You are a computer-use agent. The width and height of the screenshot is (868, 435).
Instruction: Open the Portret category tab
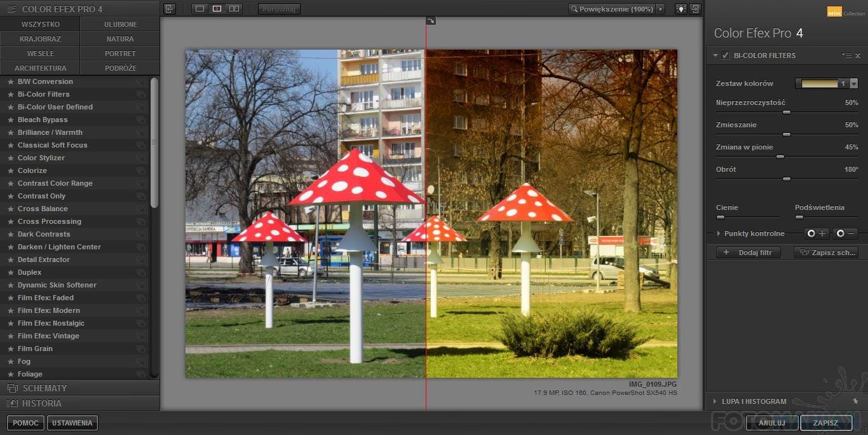[120, 53]
